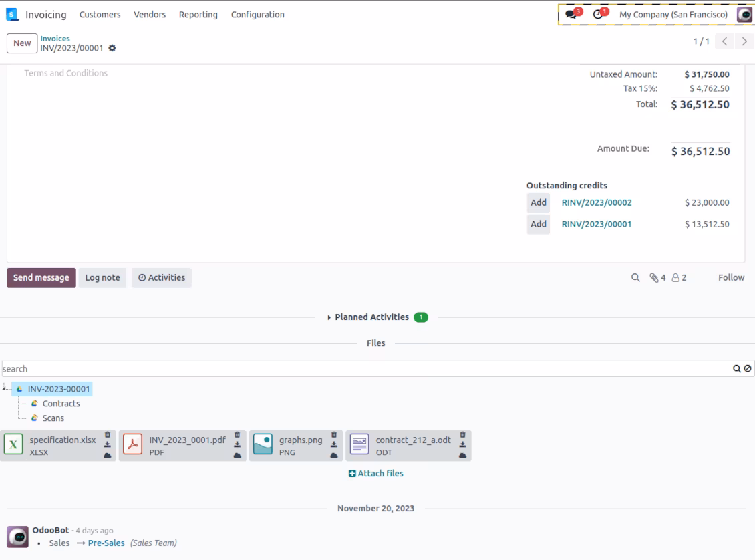Click the gear icon next to INV/2023/00001

(112, 48)
